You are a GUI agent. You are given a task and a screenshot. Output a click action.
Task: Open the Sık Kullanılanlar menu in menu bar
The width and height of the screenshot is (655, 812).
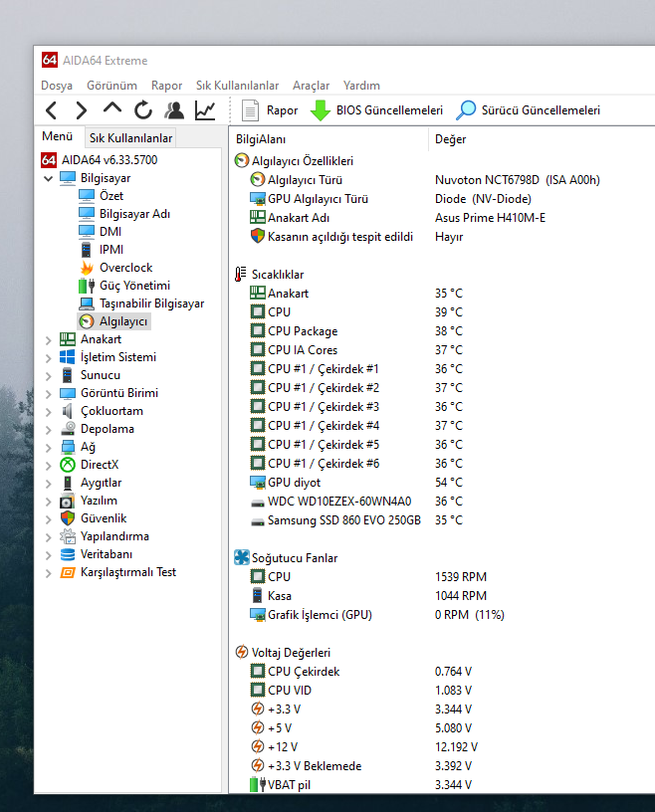click(237, 86)
